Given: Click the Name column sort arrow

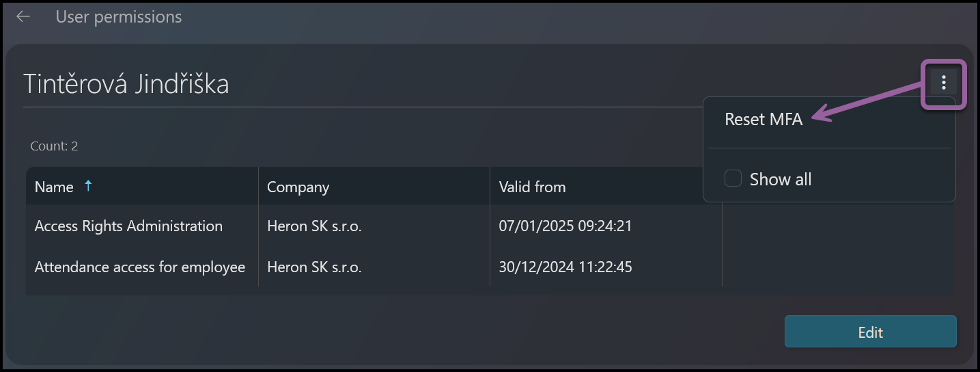Looking at the screenshot, I should (x=87, y=186).
